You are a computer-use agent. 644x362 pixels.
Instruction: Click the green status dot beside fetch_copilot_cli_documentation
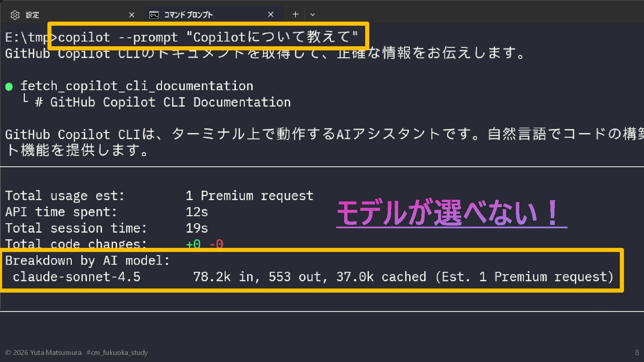[x=9, y=87]
